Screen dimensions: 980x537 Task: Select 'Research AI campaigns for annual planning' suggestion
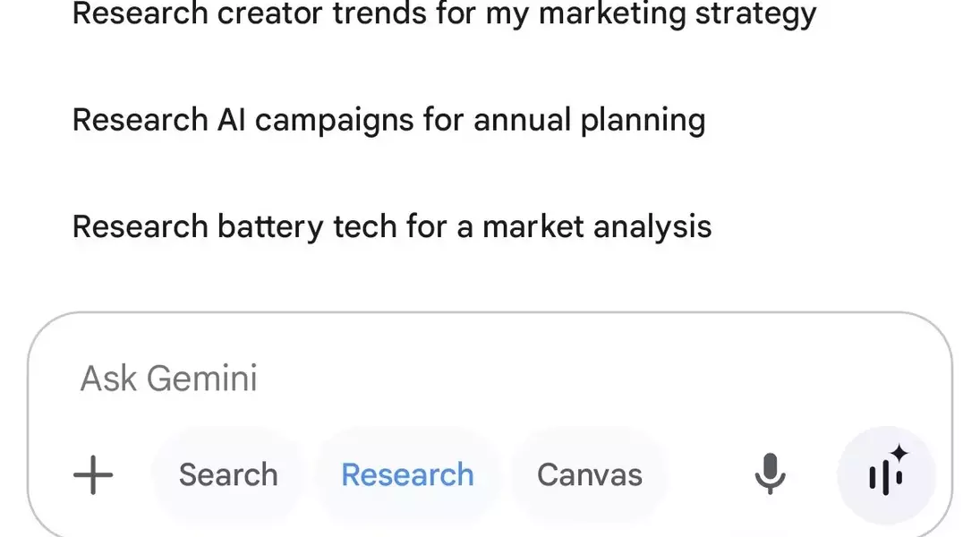click(x=388, y=119)
